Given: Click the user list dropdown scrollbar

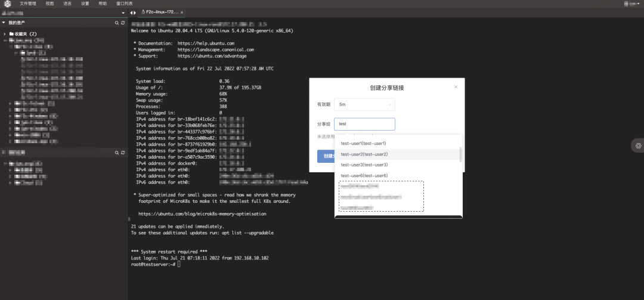Looking at the screenshot, I should (x=460, y=154).
